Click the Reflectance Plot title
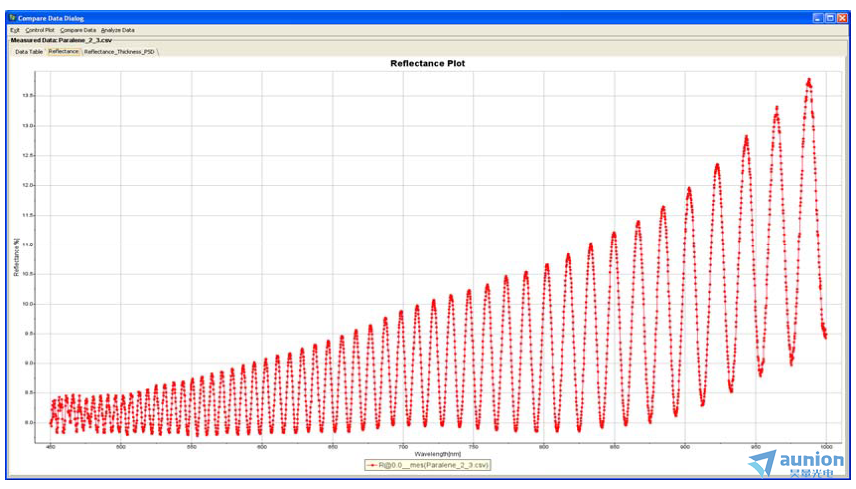 [x=427, y=63]
